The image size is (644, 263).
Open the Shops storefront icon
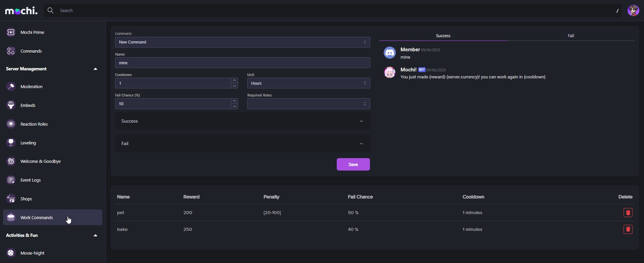(11, 199)
